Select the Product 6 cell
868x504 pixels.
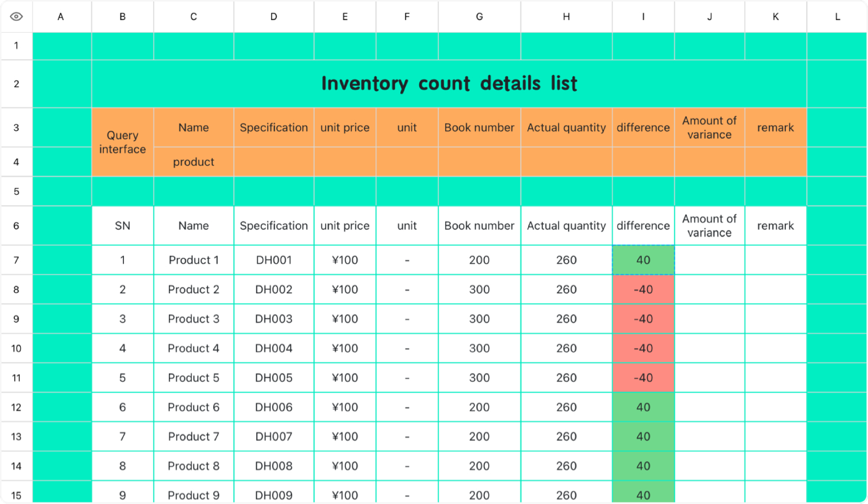pyautogui.click(x=194, y=407)
